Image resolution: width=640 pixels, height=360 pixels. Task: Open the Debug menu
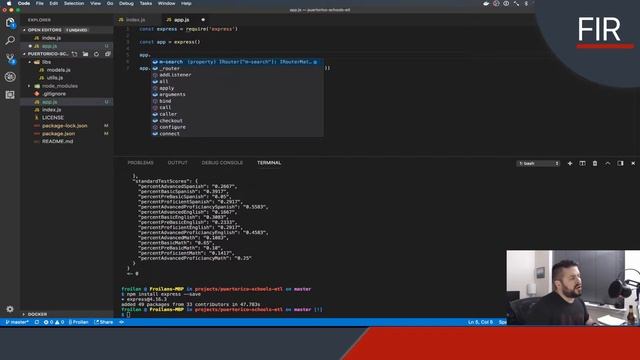pyautogui.click(x=126, y=3)
